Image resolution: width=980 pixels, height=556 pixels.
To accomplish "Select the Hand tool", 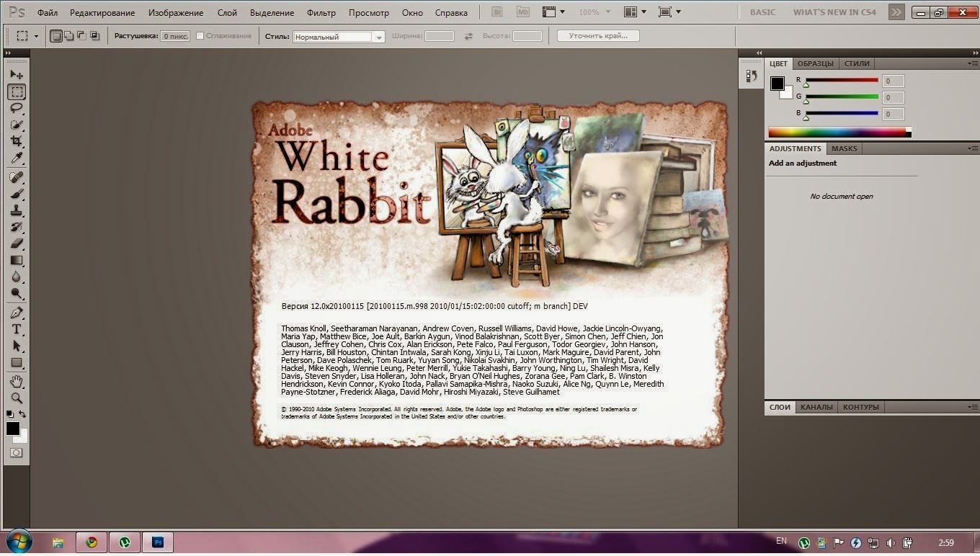I will pos(17,381).
